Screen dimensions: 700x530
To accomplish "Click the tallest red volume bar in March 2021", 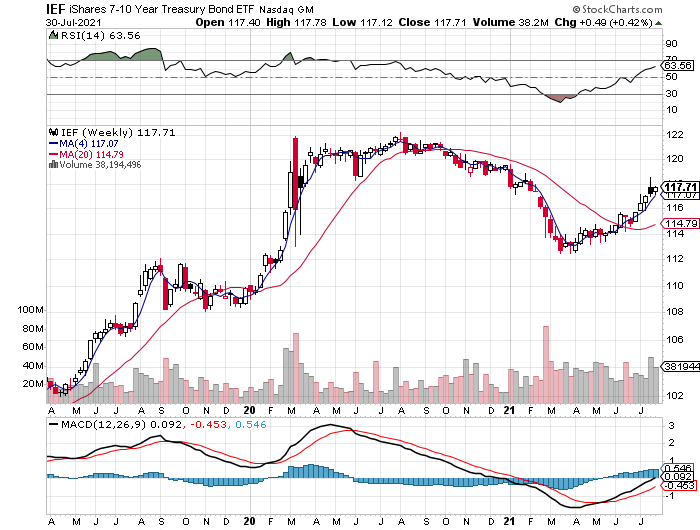I will [x=546, y=364].
